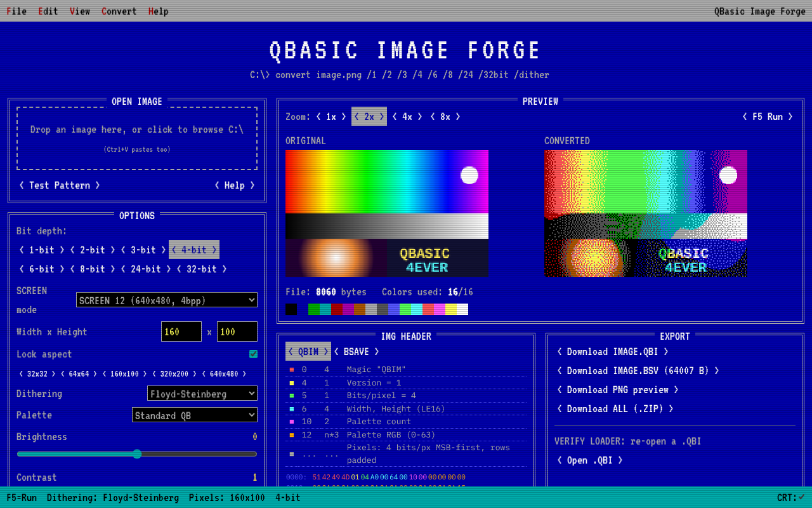Pick the dark red palette swatch
The height and width of the screenshot is (508, 812).
[337, 309]
